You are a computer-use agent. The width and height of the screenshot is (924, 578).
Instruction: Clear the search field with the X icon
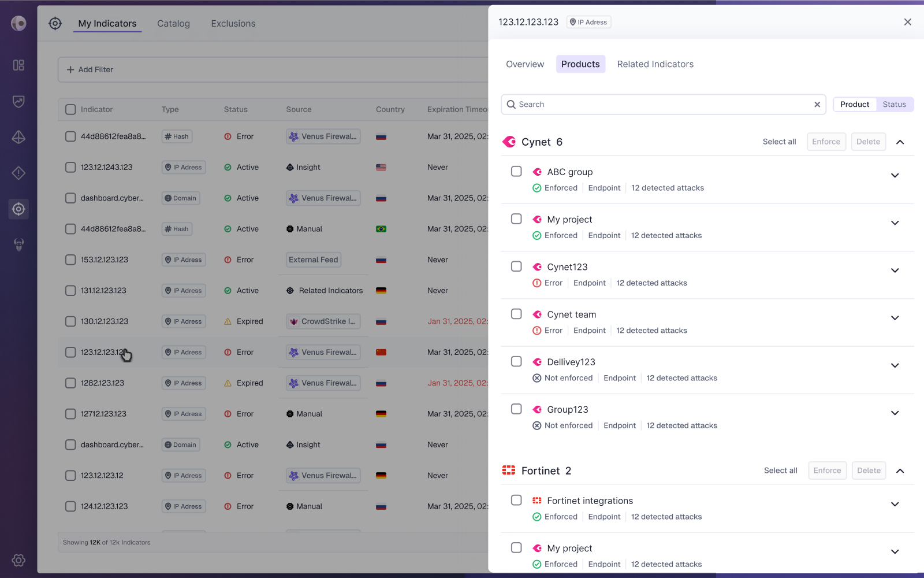pos(817,105)
